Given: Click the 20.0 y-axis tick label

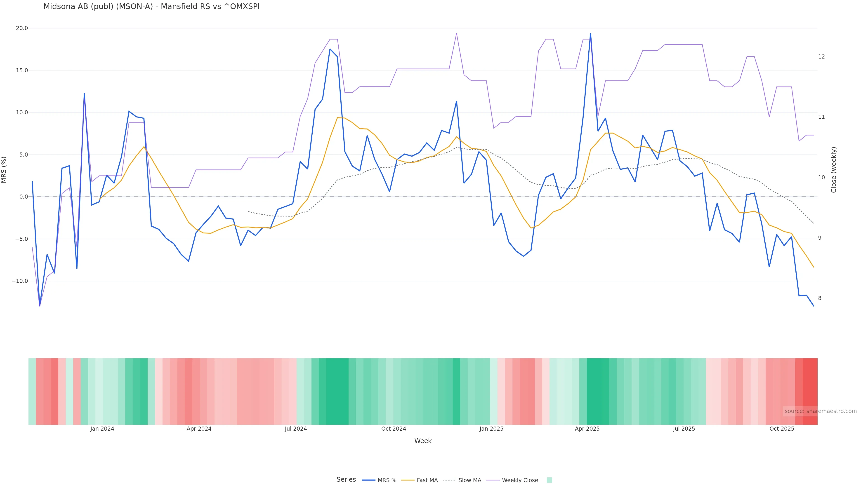Looking at the screenshot, I should point(22,28).
